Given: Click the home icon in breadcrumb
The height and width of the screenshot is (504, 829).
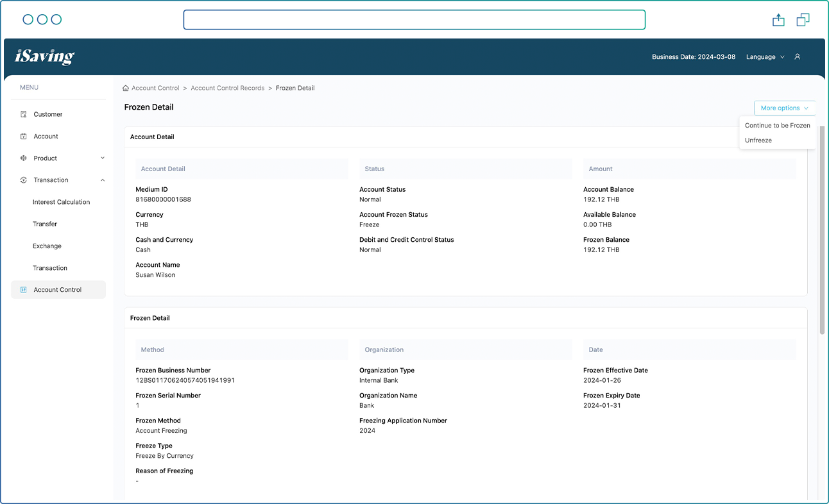Looking at the screenshot, I should pos(126,88).
